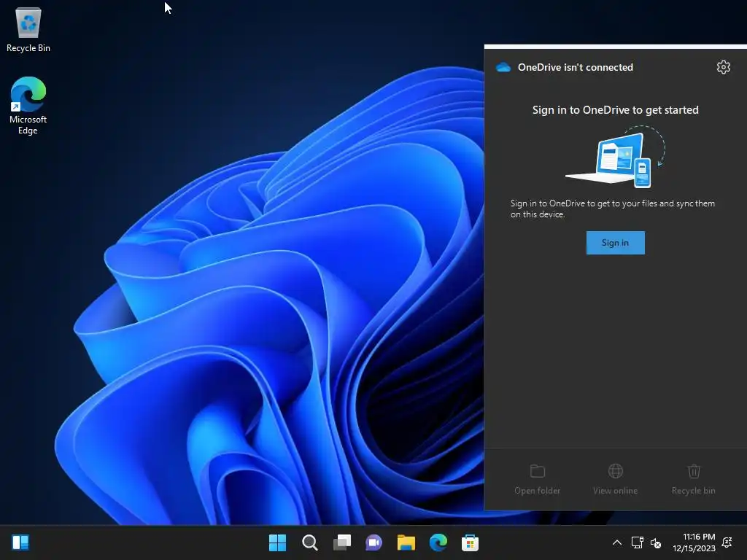Viewport: 747px width, 560px height.
Task: Click the OneDrive cloud icon in panel header
Action: (503, 67)
